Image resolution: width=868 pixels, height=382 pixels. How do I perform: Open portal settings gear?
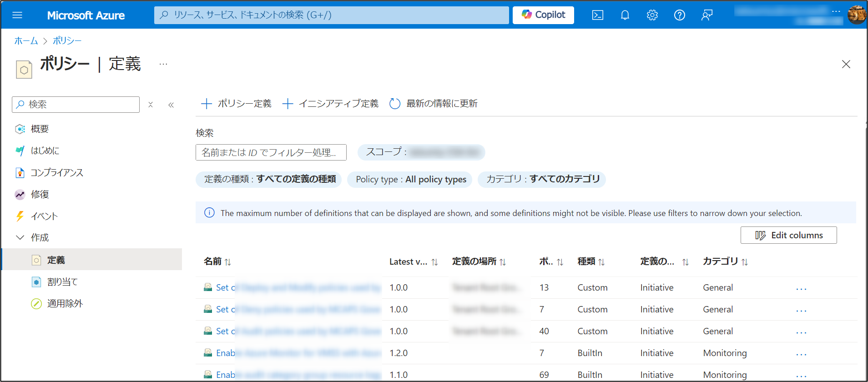click(x=652, y=15)
